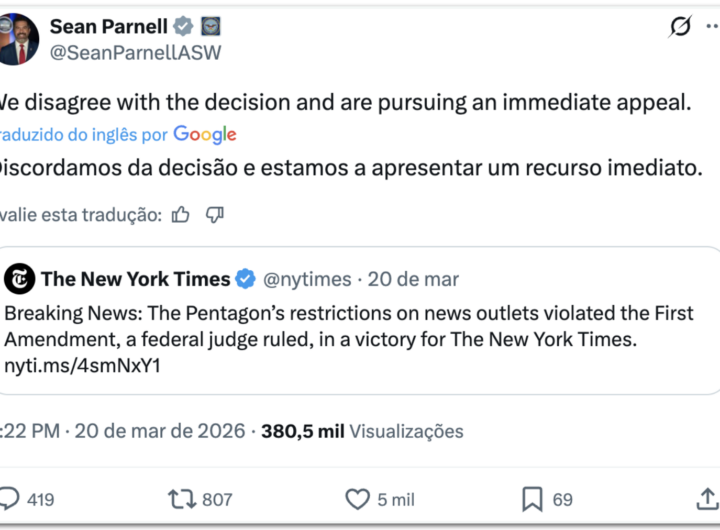Click The New York Times avatar logo
Image resolution: width=720 pixels, height=530 pixels.
pos(20,279)
